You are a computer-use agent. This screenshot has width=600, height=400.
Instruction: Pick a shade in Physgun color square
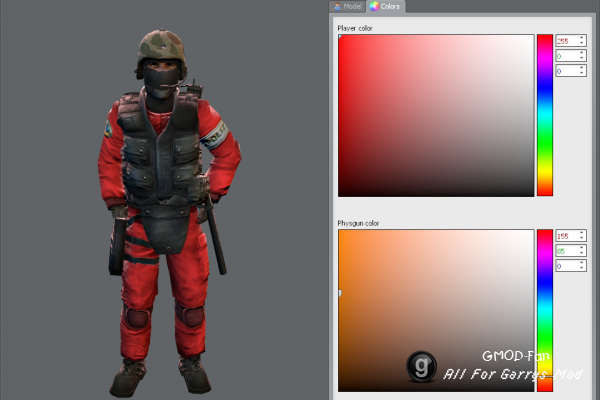pos(436,310)
